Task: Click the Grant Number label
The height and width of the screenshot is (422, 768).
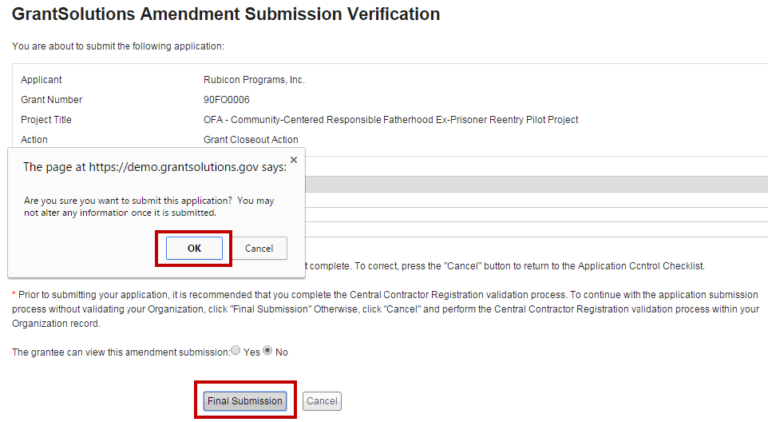Action: coord(51,100)
